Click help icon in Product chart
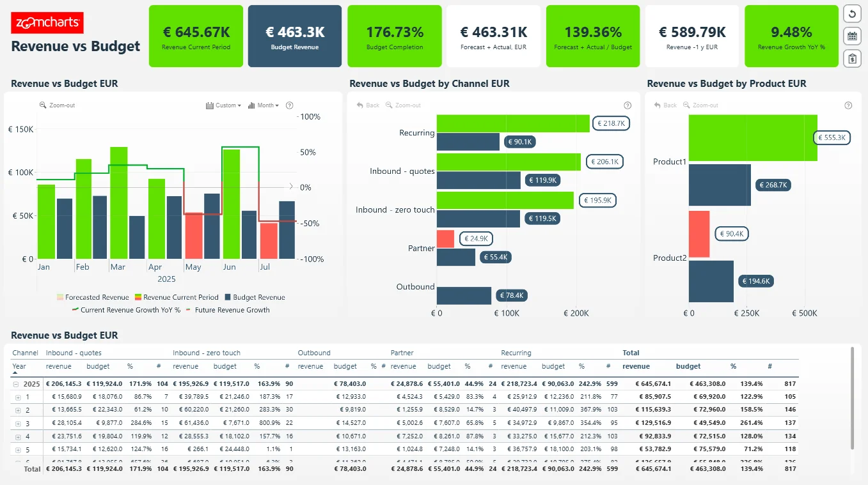 click(848, 105)
